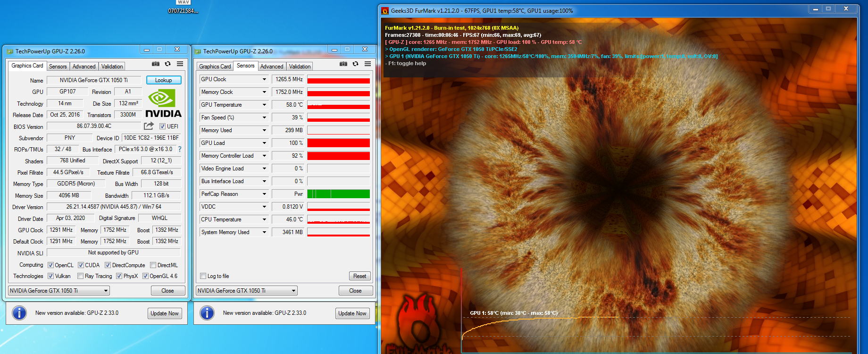Enable the Ray Tracing checkbox

click(x=80, y=276)
